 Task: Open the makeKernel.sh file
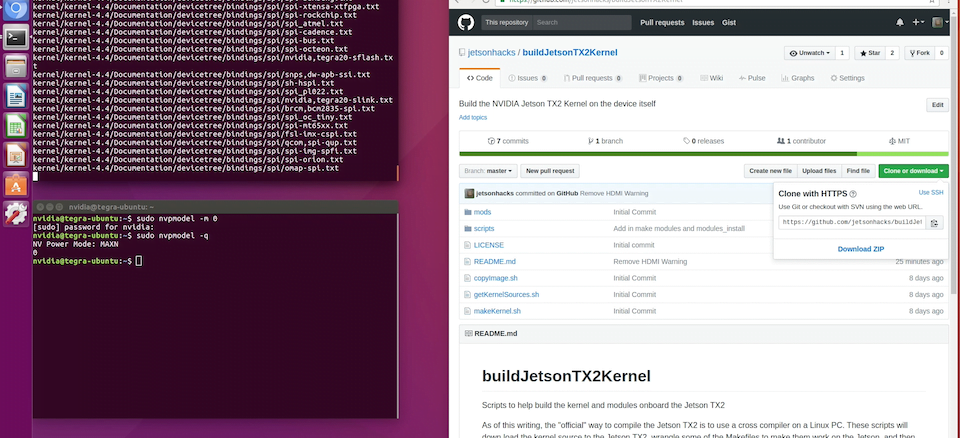pos(497,311)
